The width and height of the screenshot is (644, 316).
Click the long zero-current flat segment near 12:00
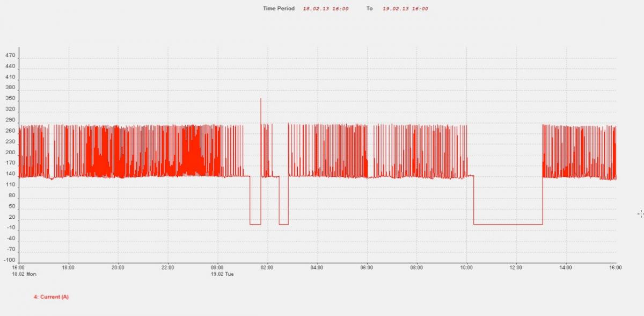508,224
